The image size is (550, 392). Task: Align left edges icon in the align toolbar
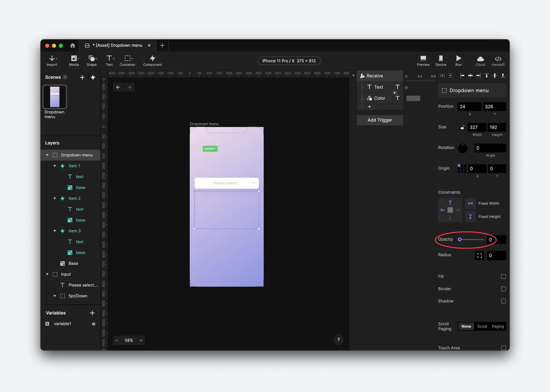[x=462, y=76]
